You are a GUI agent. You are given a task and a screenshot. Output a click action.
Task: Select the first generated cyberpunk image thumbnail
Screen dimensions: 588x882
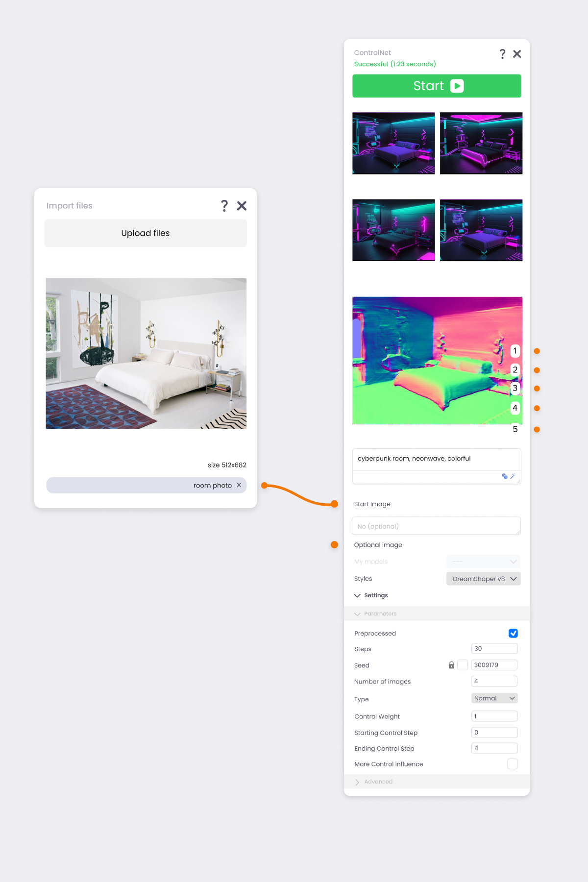(x=393, y=143)
